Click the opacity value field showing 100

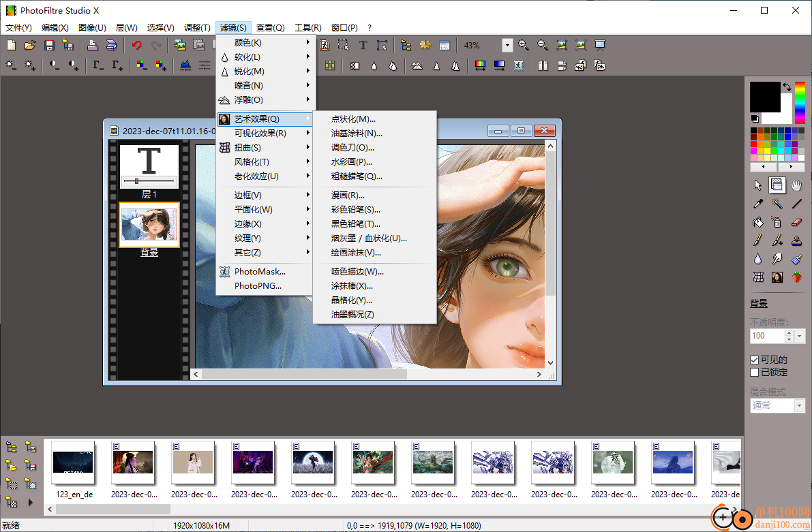(x=767, y=336)
